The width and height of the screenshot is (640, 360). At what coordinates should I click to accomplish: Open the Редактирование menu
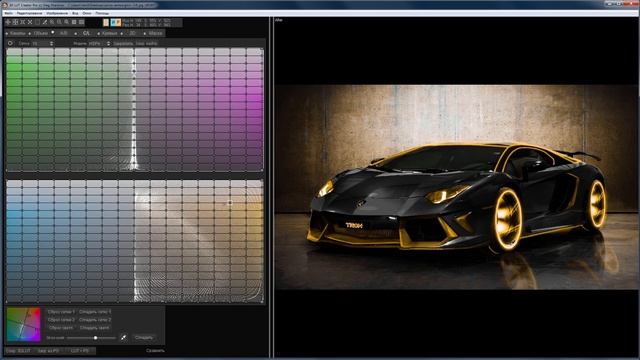(x=29, y=13)
